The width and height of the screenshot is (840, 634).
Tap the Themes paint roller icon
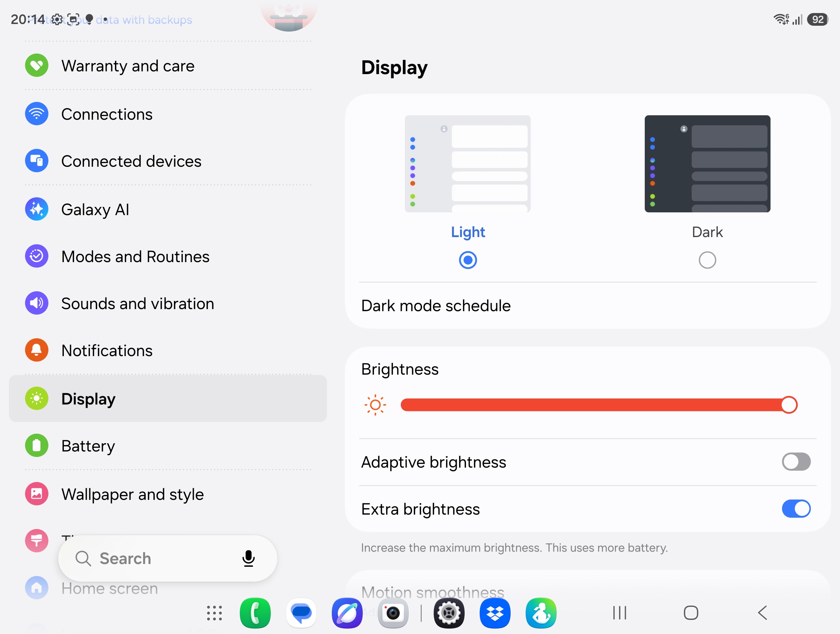(x=36, y=541)
